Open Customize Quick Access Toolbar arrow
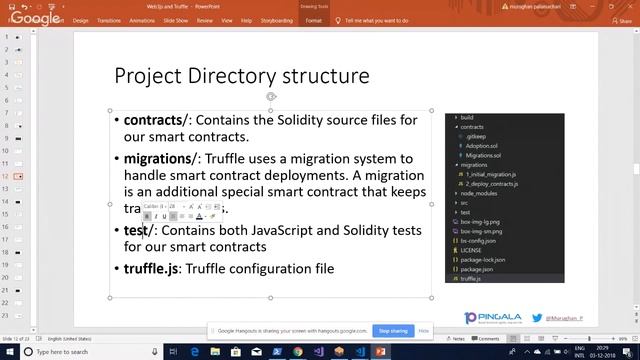Screen dimensions: 640x360 click(63, 7)
